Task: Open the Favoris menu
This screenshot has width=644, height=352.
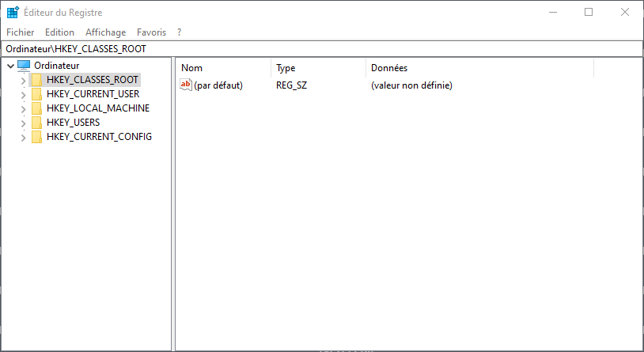Action: 151,32
